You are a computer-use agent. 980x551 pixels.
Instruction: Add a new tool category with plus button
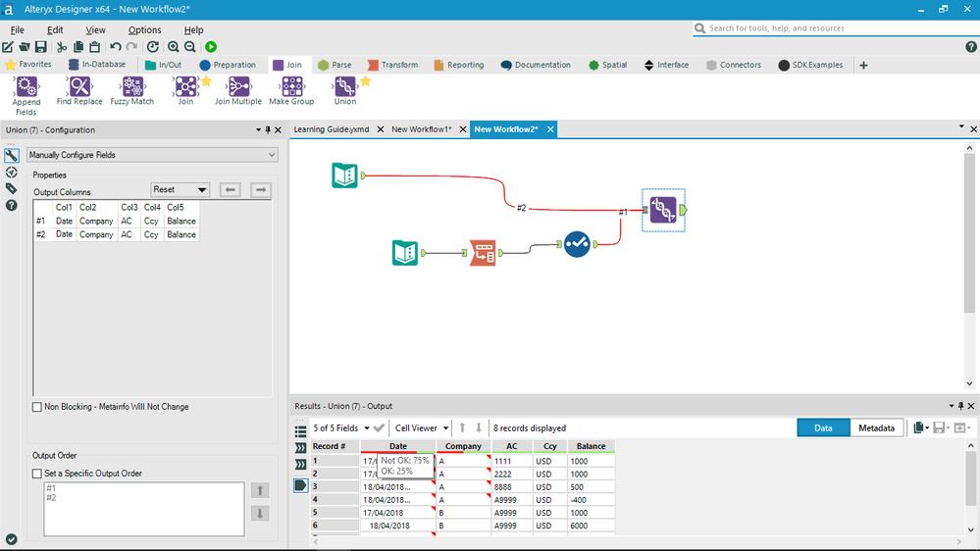tap(863, 65)
